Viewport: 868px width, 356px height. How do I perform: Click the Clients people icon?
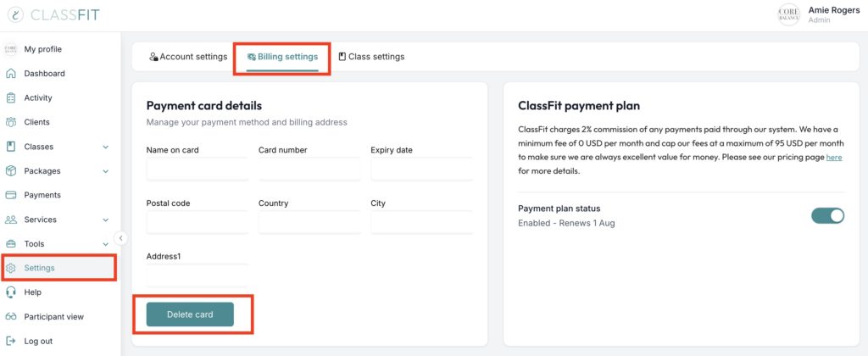(10, 122)
